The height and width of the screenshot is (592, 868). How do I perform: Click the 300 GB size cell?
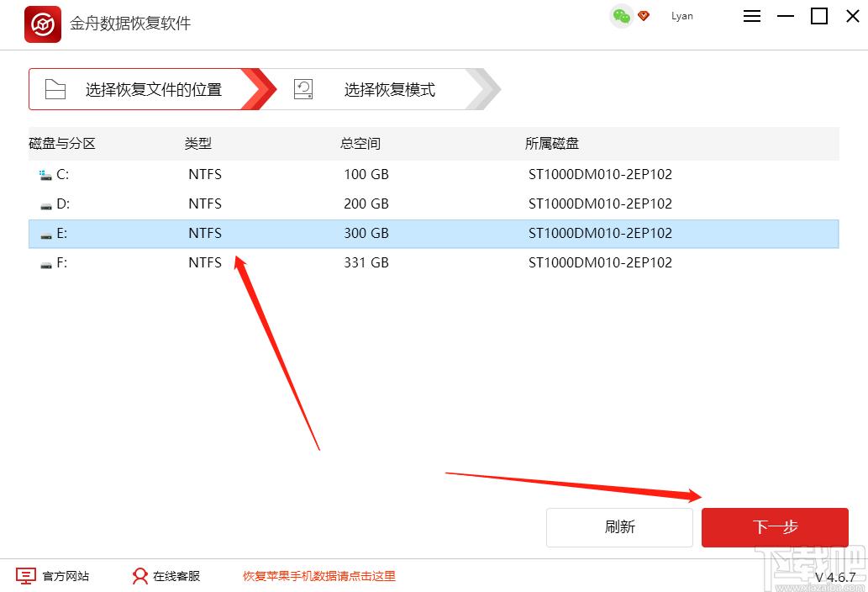(366, 233)
